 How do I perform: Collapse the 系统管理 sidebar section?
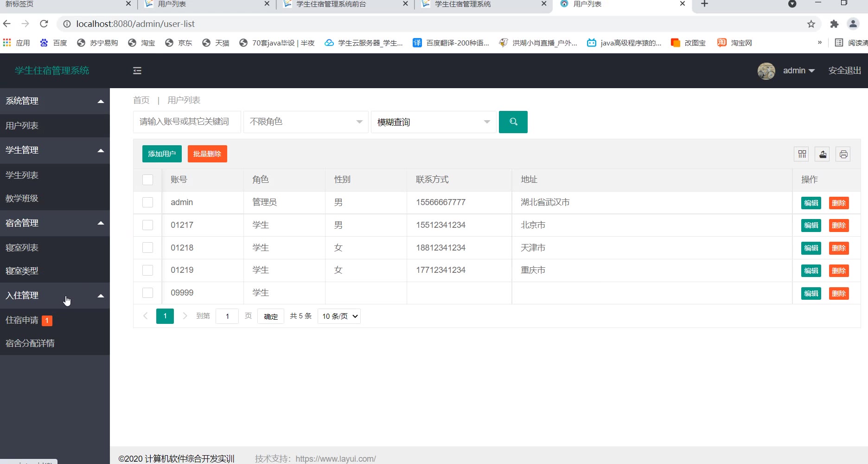click(x=55, y=101)
